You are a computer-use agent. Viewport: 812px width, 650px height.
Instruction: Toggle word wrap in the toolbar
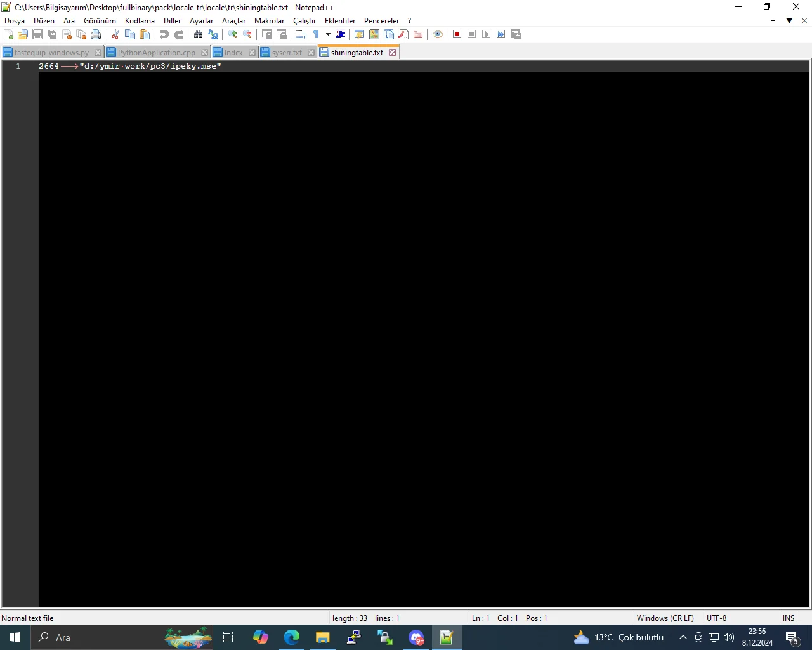pos(301,34)
